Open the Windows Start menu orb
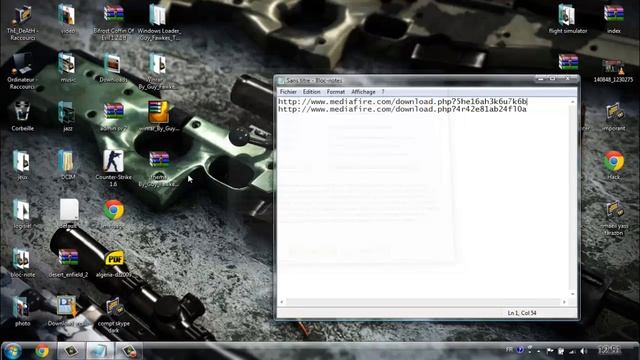640x360 pixels. (12, 351)
